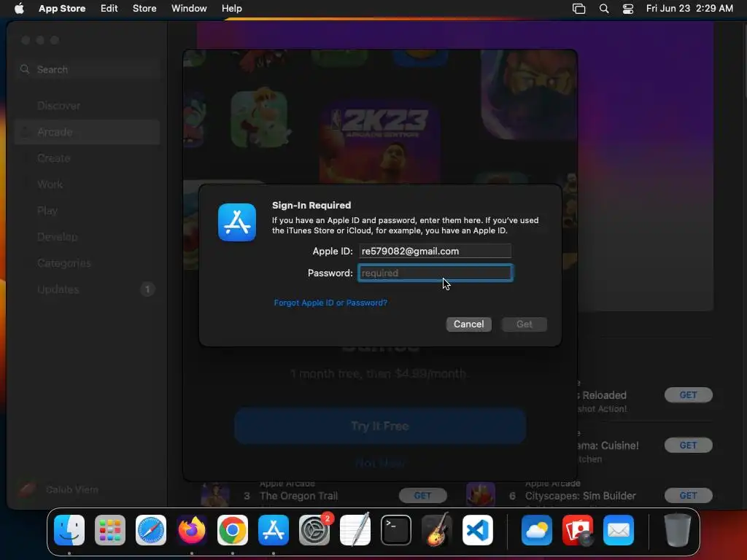Open the Window menu
This screenshot has width=747, height=560.
[x=189, y=8]
